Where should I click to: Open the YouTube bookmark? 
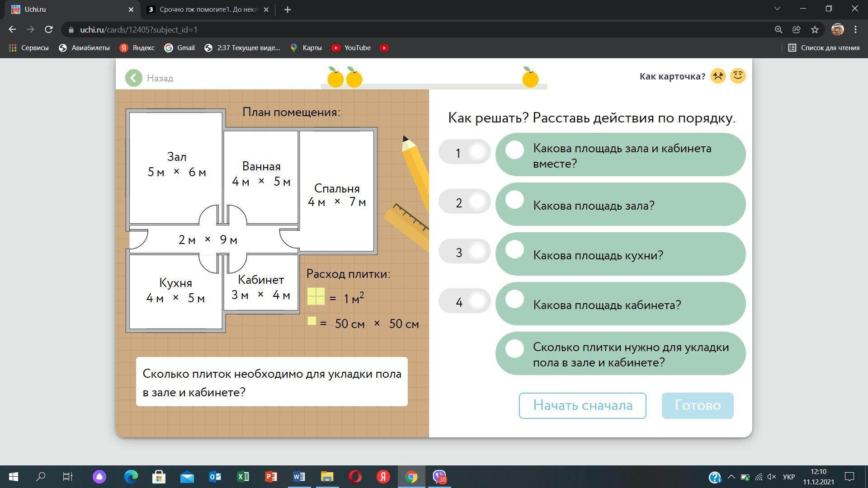tap(351, 48)
